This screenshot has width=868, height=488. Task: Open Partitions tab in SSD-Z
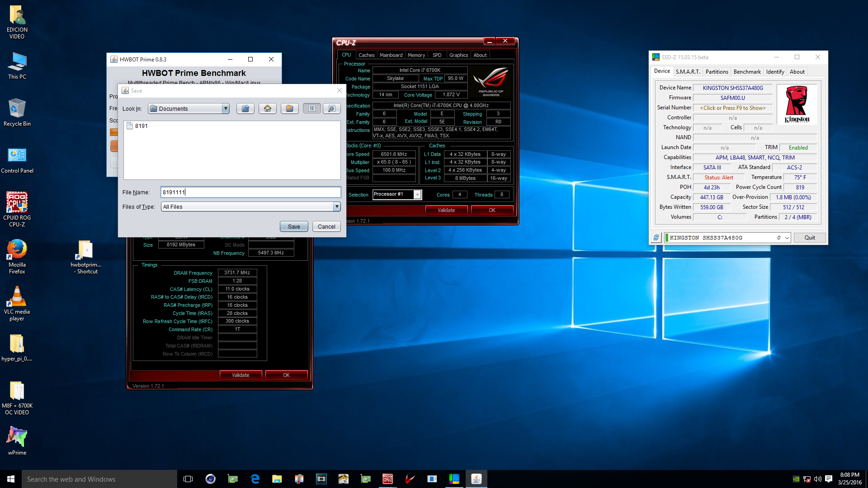pyautogui.click(x=717, y=71)
